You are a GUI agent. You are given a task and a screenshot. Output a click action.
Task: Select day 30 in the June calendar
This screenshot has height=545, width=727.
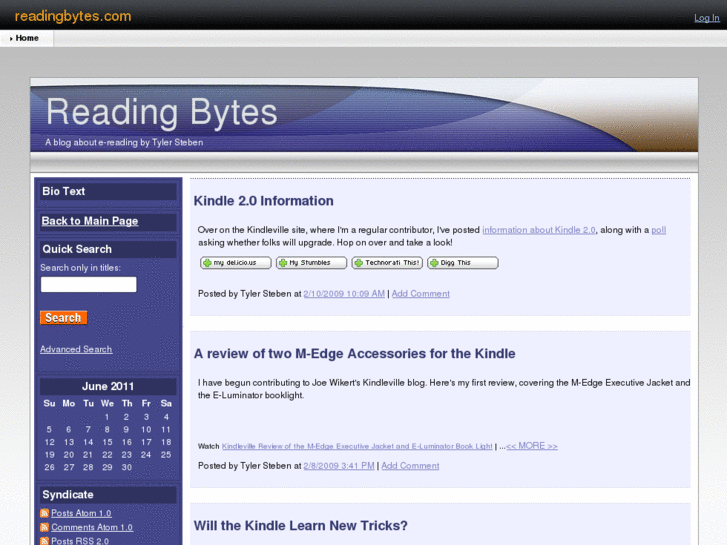click(x=127, y=467)
